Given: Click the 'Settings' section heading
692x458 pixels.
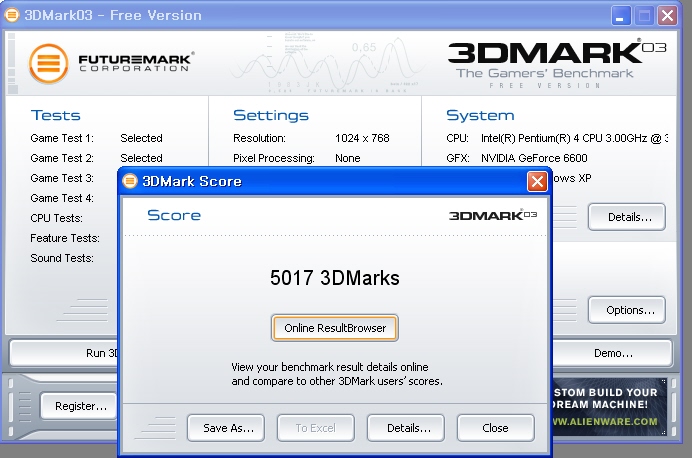Looking at the screenshot, I should point(271,115).
